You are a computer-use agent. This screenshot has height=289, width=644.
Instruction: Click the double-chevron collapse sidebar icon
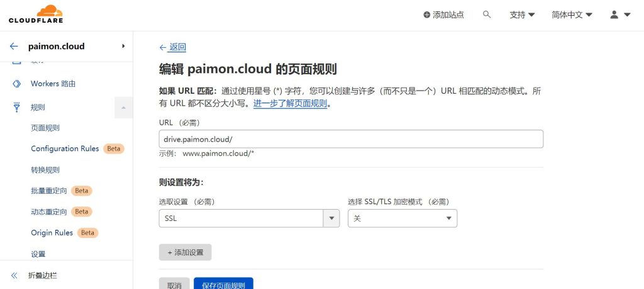click(14, 275)
